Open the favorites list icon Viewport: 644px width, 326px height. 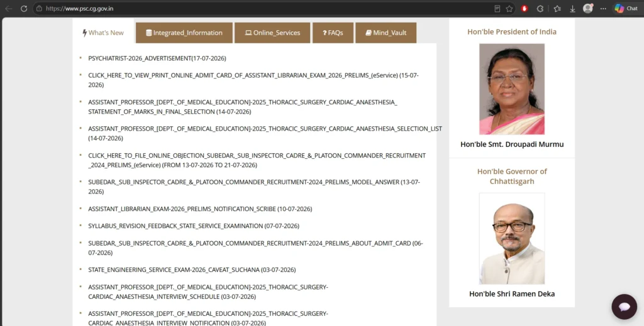[x=557, y=8]
